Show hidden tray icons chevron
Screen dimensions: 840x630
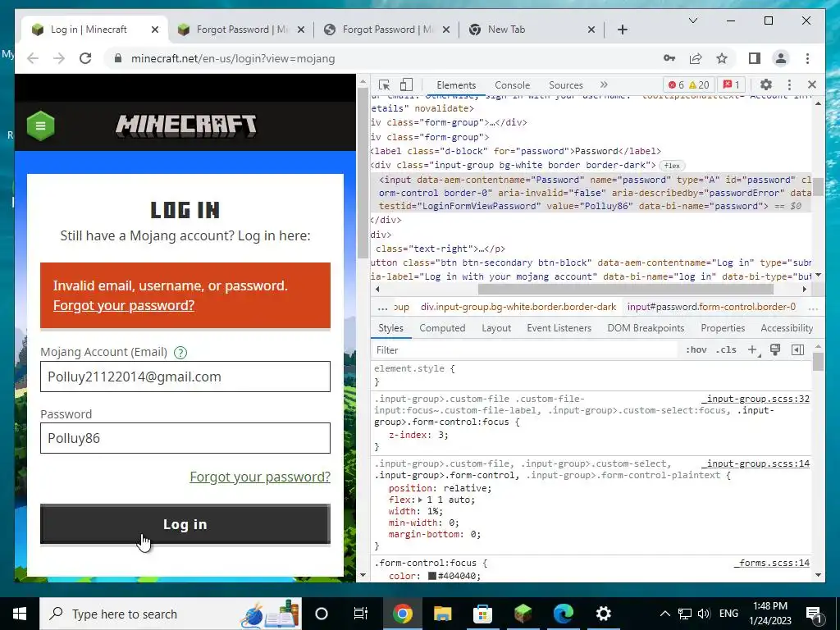click(x=664, y=614)
